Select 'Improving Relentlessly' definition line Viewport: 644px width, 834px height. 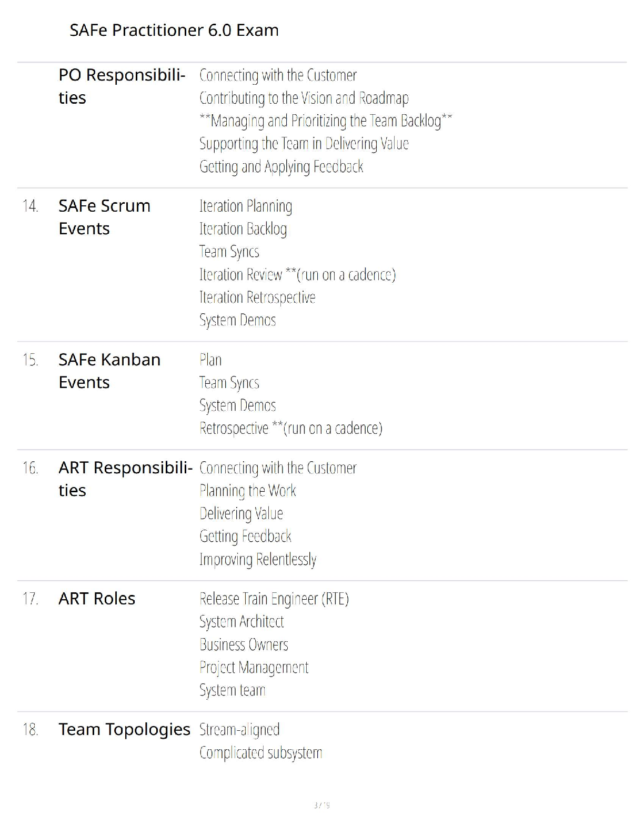coord(258,559)
